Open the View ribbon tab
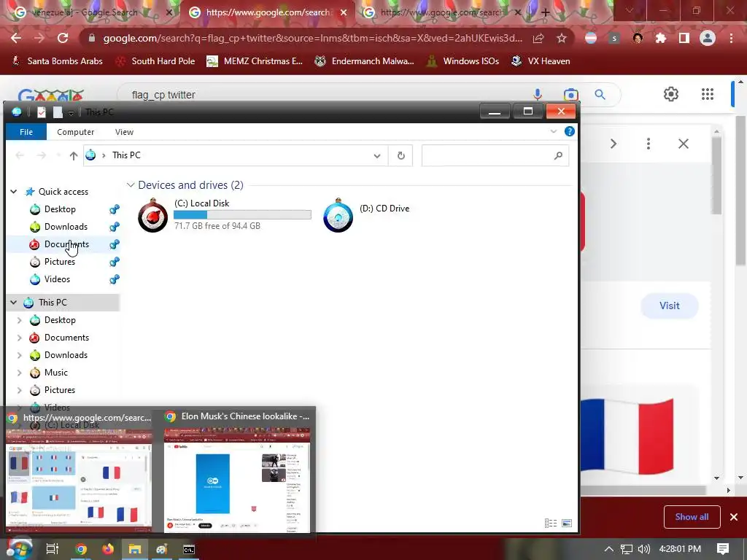Viewport: 747px width, 560px height. pos(124,132)
